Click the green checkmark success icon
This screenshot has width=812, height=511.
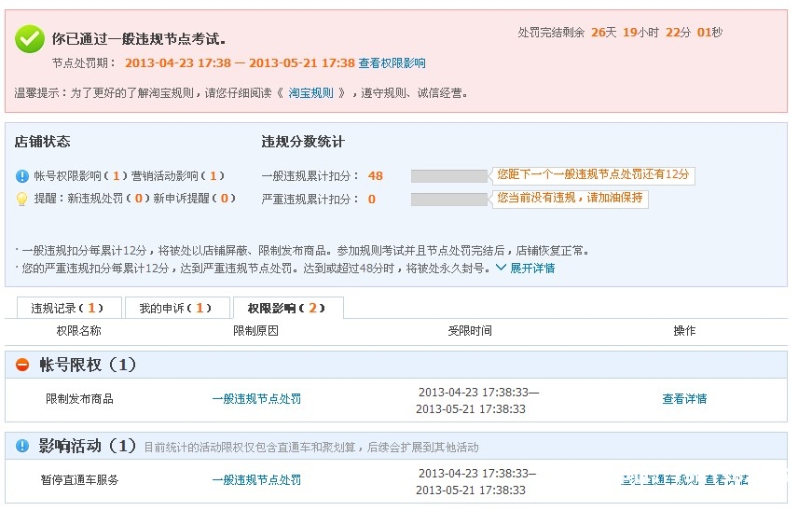[30, 39]
